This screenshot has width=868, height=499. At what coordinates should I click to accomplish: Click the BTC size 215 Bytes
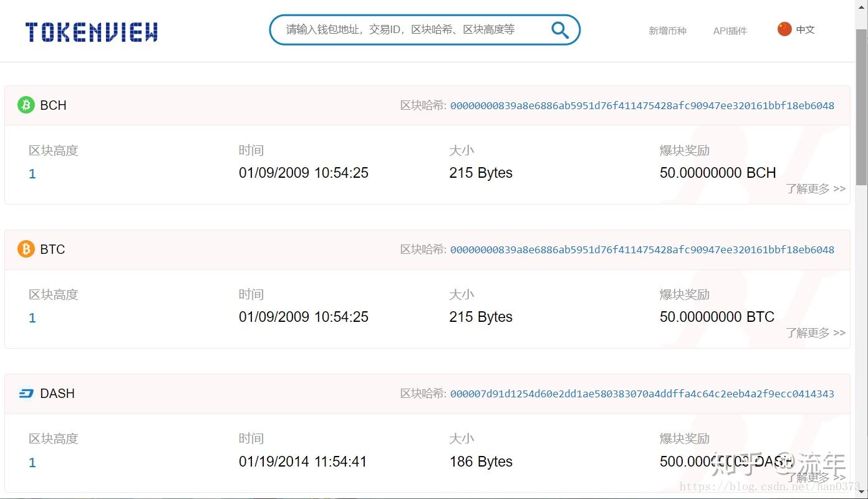pyautogui.click(x=481, y=317)
